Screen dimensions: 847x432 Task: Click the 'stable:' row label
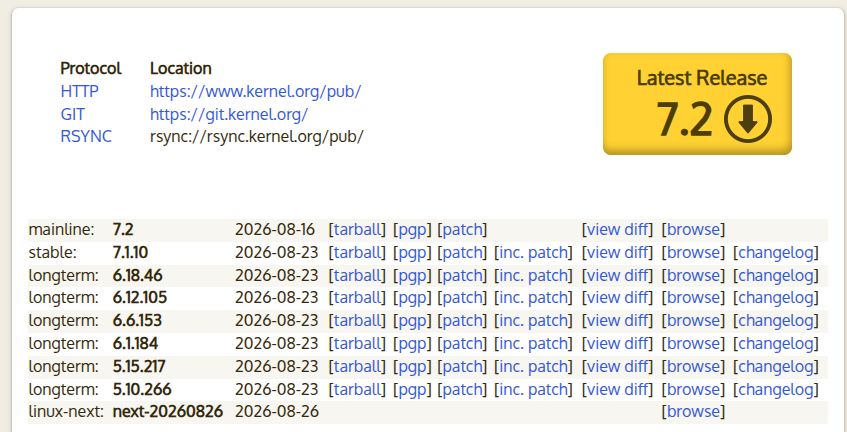click(x=52, y=252)
